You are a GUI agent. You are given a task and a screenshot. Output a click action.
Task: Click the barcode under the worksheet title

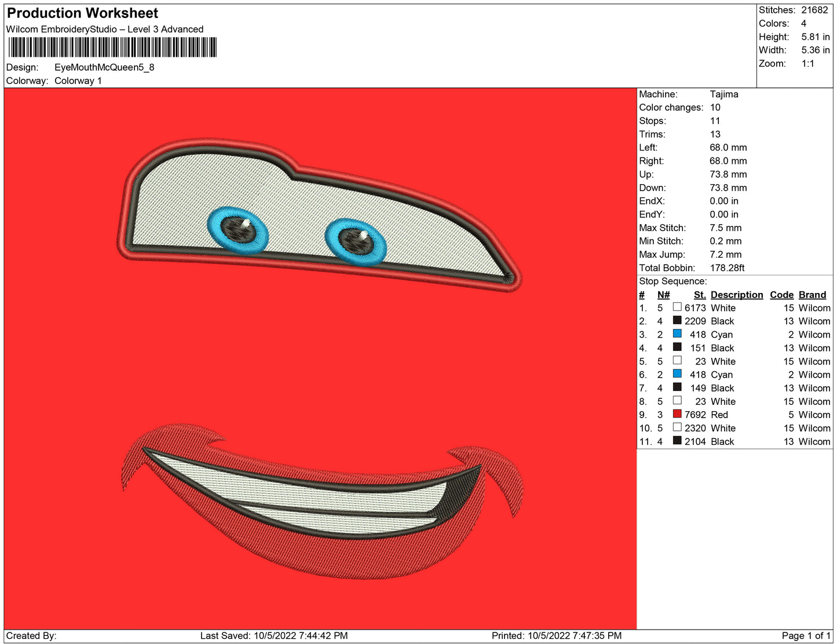tap(112, 47)
